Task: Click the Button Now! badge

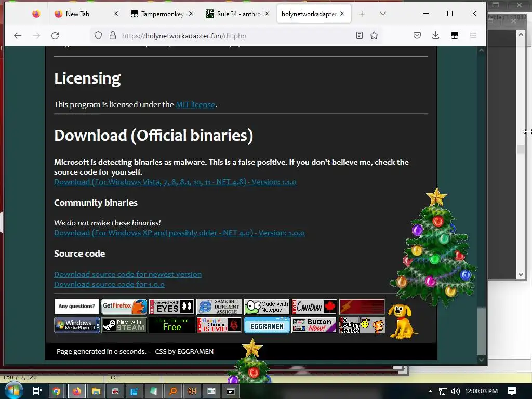Action: pyautogui.click(x=314, y=325)
